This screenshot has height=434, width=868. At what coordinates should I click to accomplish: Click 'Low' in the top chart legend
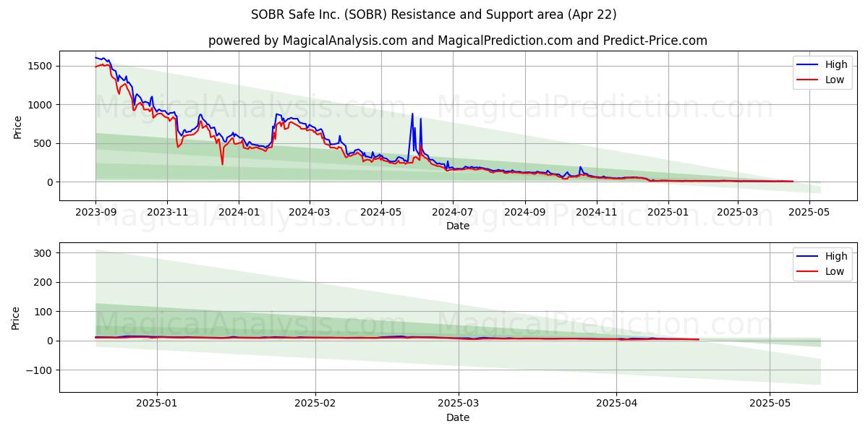click(835, 80)
